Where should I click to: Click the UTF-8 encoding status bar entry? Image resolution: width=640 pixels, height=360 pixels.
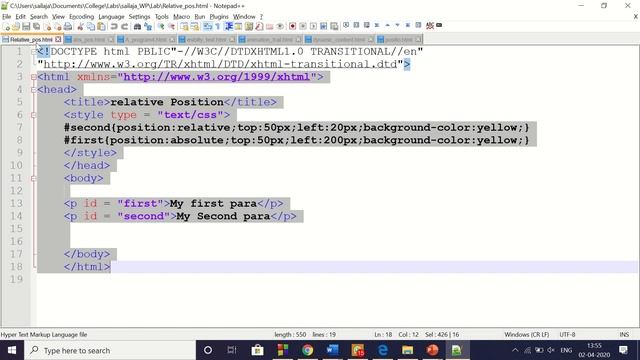pos(567,334)
